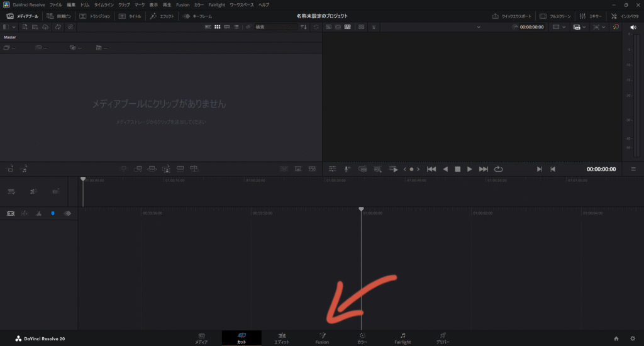Open the media pool sort order dropdown
Screen dimensions: 644x346
coord(304,27)
